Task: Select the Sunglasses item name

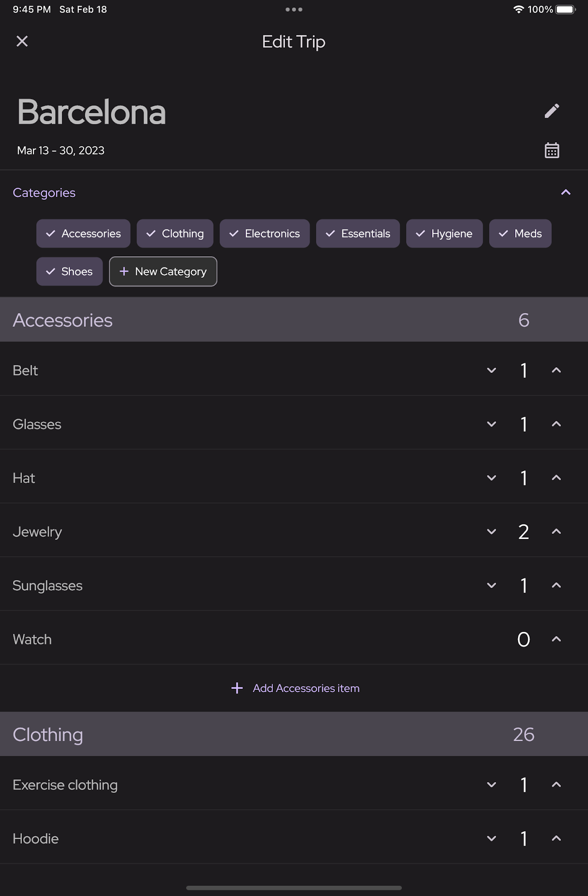Action: (48, 586)
